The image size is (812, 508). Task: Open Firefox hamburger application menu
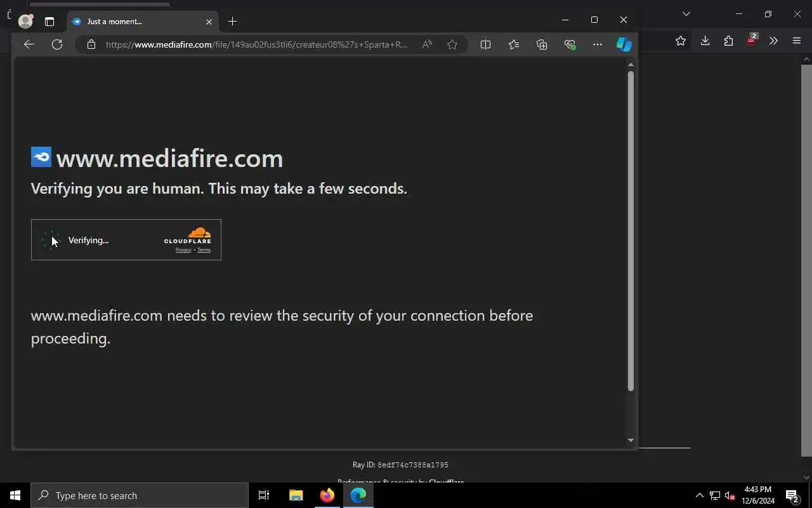point(797,41)
